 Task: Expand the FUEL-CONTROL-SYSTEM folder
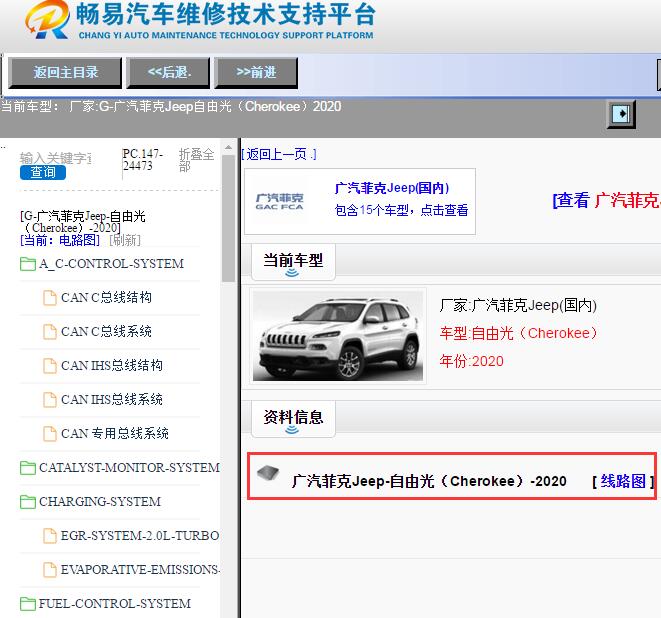point(115,604)
